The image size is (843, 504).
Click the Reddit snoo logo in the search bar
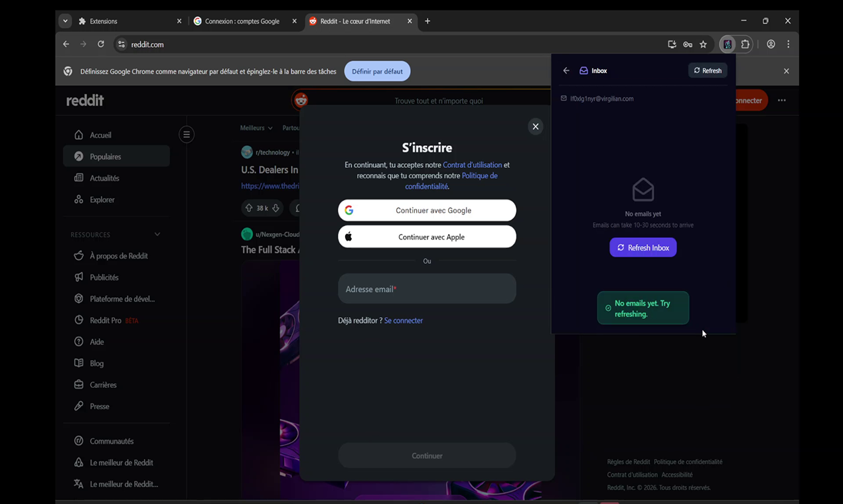coord(301,100)
